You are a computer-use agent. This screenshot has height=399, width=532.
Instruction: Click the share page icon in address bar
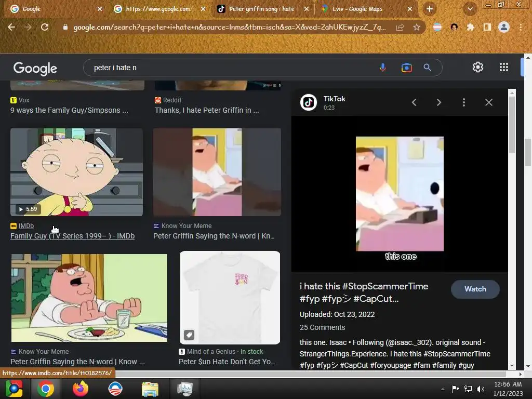click(400, 28)
